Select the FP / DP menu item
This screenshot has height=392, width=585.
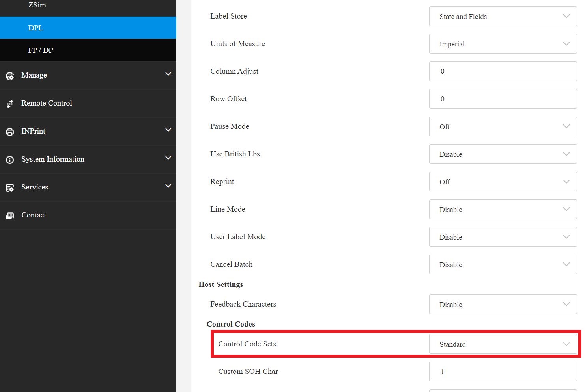click(x=88, y=50)
